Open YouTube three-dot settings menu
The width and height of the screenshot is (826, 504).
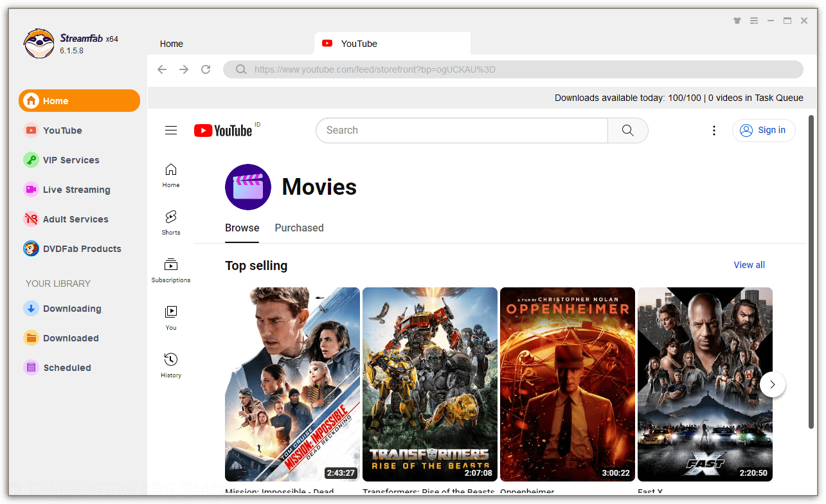pyautogui.click(x=714, y=130)
